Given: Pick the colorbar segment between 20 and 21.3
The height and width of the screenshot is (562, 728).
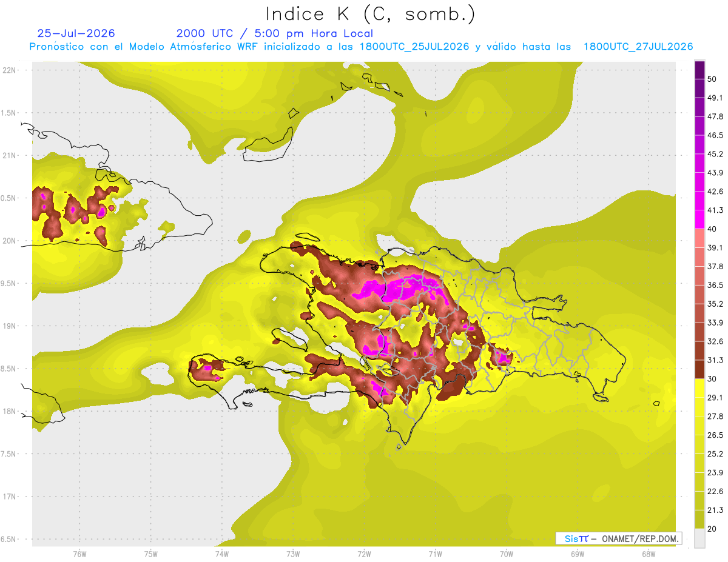Looking at the screenshot, I should [x=699, y=519].
